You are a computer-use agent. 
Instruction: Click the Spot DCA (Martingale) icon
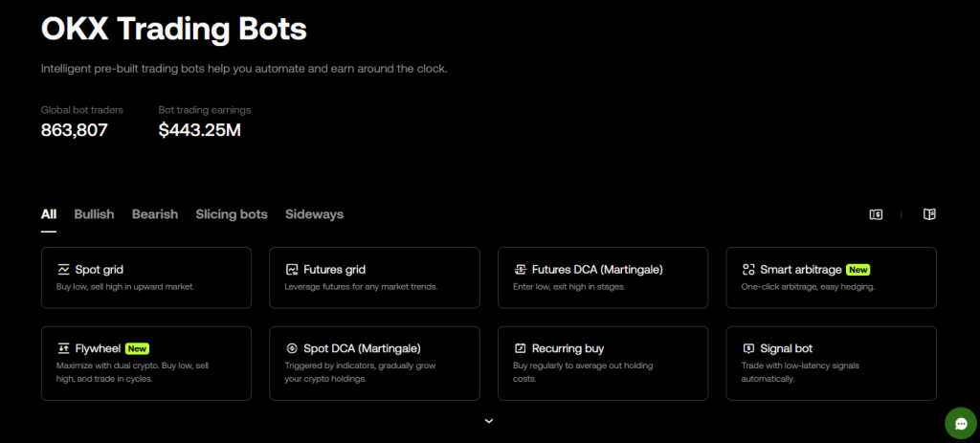tap(291, 348)
